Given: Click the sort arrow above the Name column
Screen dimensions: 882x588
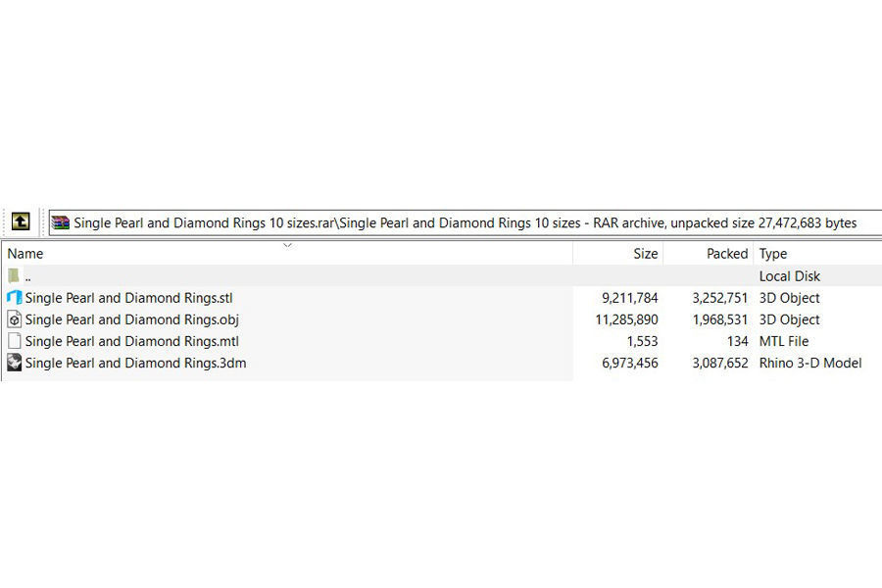Looking at the screenshot, I should 287,245.
